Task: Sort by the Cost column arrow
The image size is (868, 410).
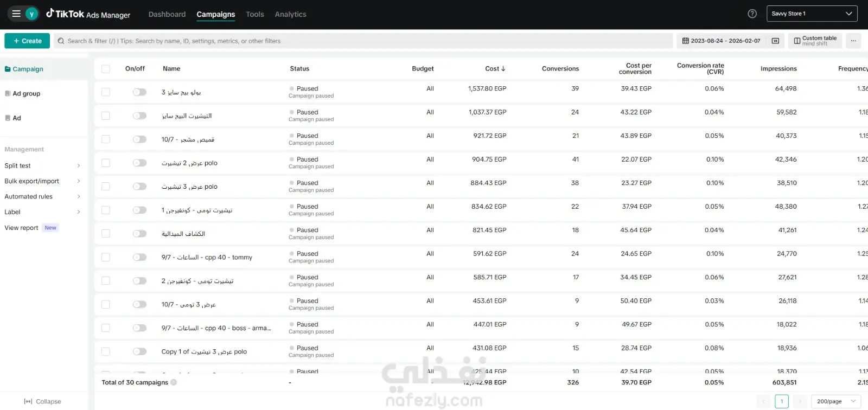Action: pyautogui.click(x=503, y=69)
